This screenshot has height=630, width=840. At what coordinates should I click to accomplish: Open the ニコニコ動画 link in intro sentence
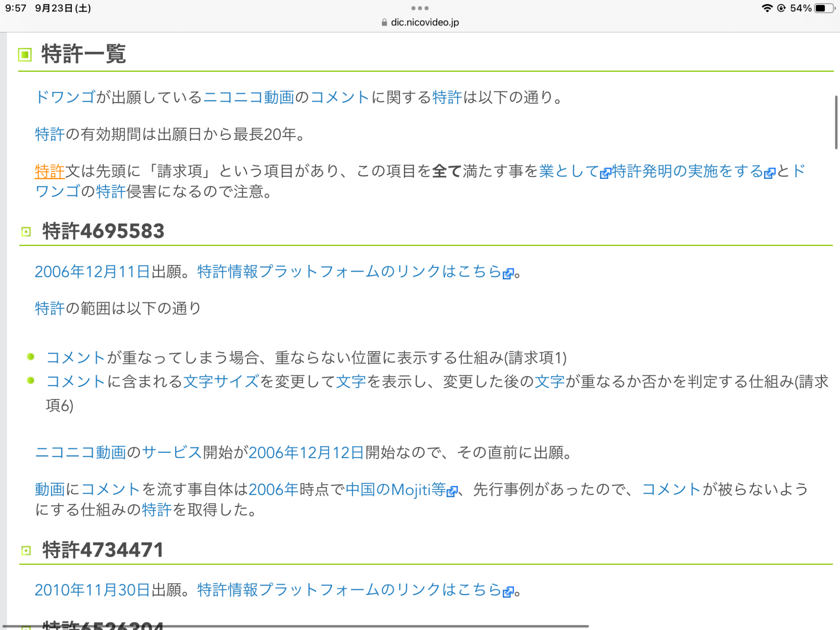[249, 97]
